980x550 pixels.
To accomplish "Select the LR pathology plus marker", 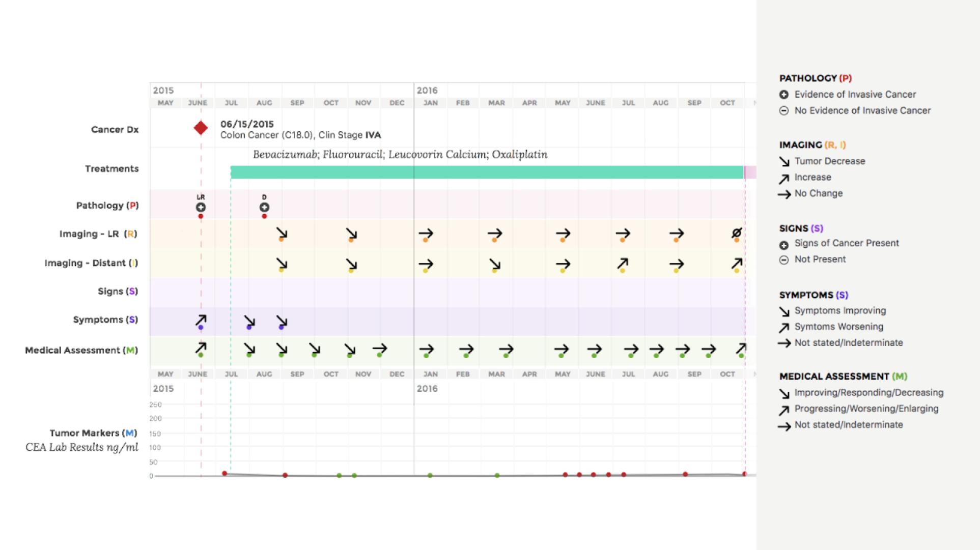I will (201, 207).
